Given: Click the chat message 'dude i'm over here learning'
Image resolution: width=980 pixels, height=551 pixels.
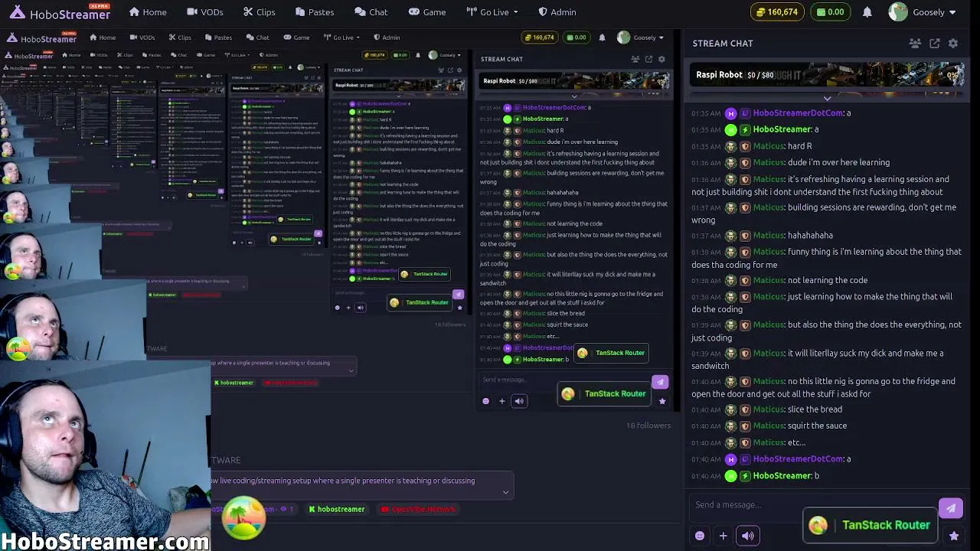Looking at the screenshot, I should [838, 162].
